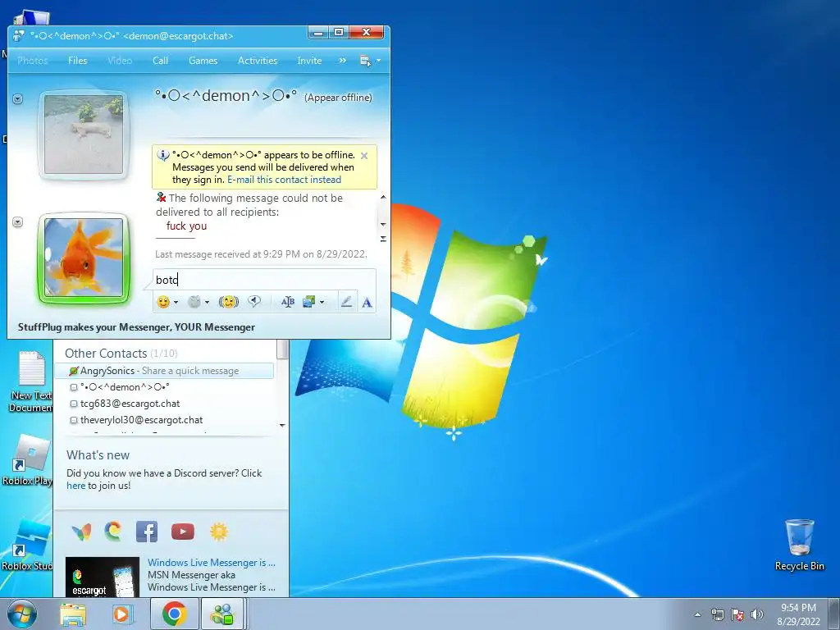Open the font style AB tool
Viewport: 840px width, 630px height.
click(x=288, y=302)
